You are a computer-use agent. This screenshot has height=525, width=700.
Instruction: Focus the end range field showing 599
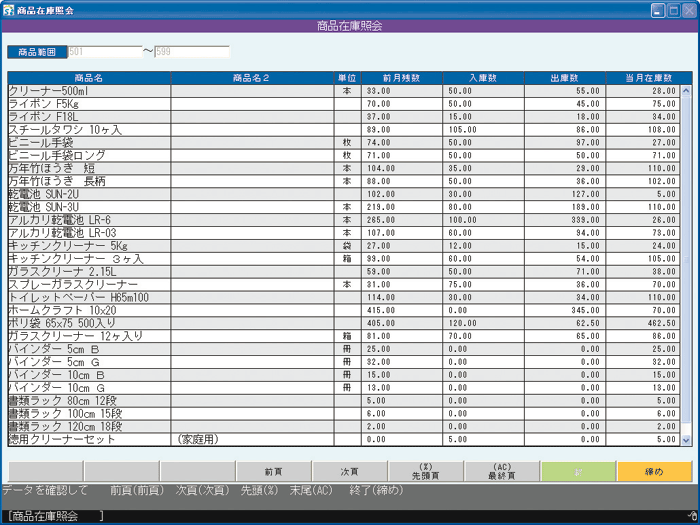pyautogui.click(x=192, y=51)
